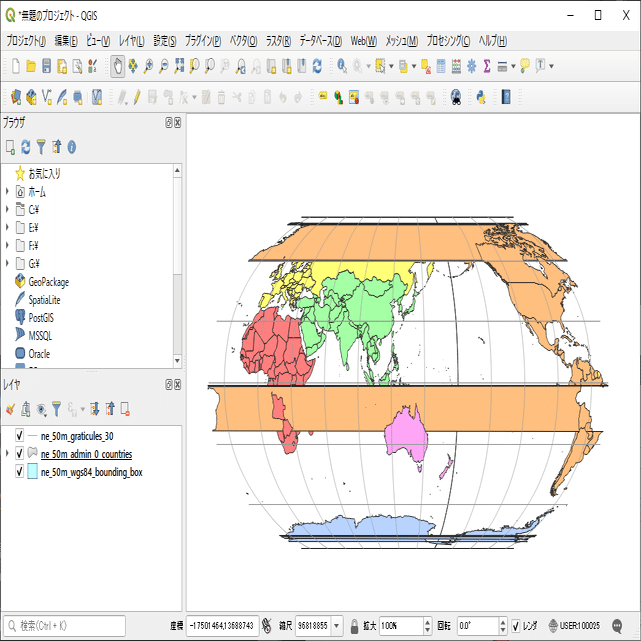This screenshot has height=641, width=641.
Task: Click the Map Tips lightbulb icon
Action: [525, 66]
